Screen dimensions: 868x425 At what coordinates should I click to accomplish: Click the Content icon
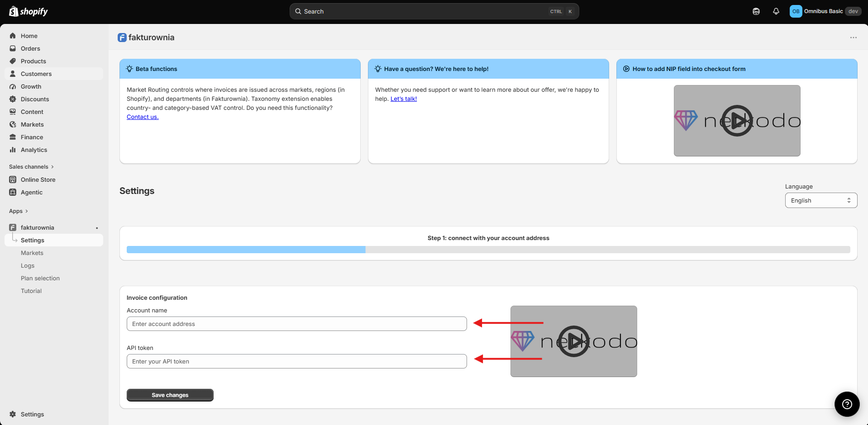pos(13,112)
